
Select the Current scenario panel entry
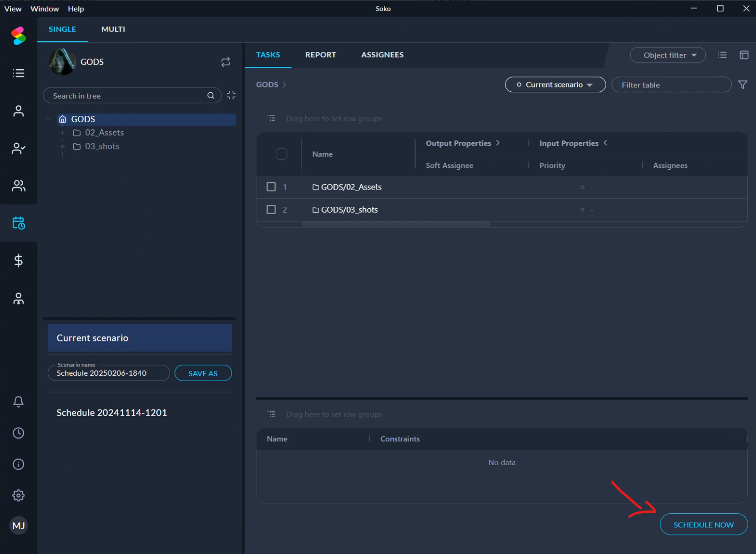click(x=140, y=338)
